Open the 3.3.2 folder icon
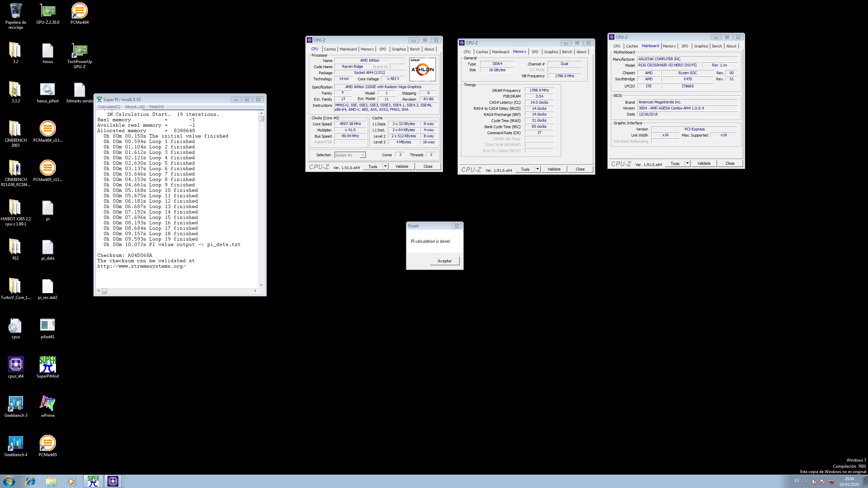868x488 pixels. [16, 93]
